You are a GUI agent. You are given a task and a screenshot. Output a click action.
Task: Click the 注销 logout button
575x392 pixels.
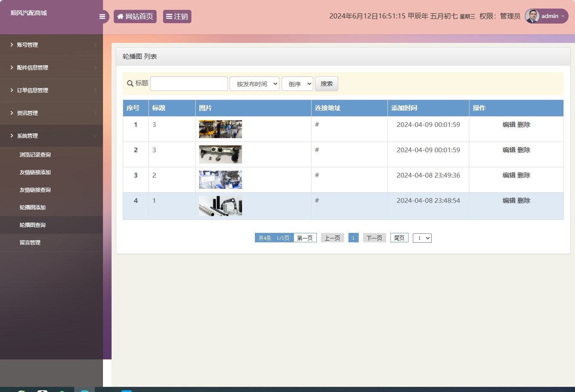coord(177,17)
